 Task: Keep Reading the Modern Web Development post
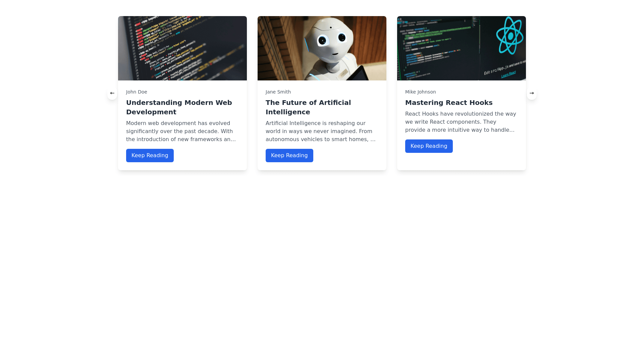click(150, 156)
